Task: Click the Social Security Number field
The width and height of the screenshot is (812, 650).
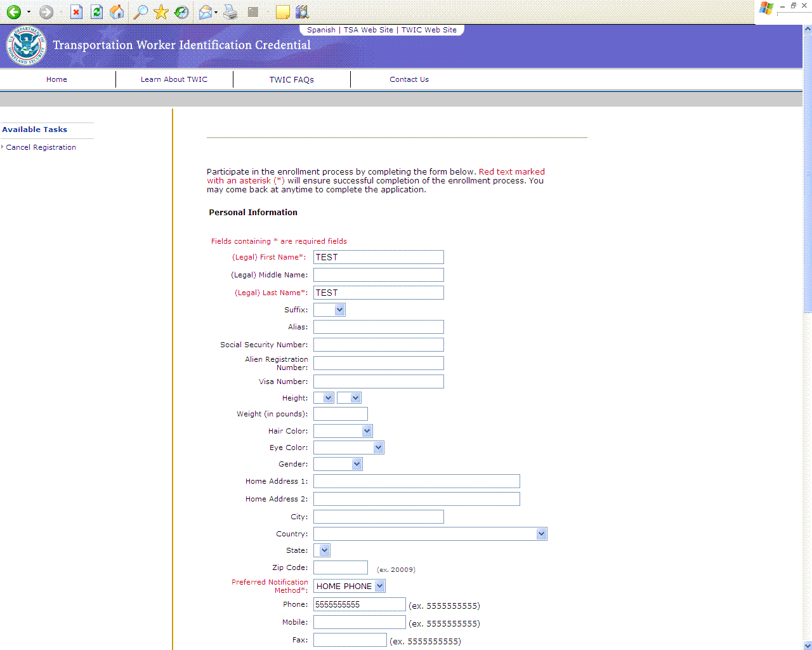Action: (378, 345)
